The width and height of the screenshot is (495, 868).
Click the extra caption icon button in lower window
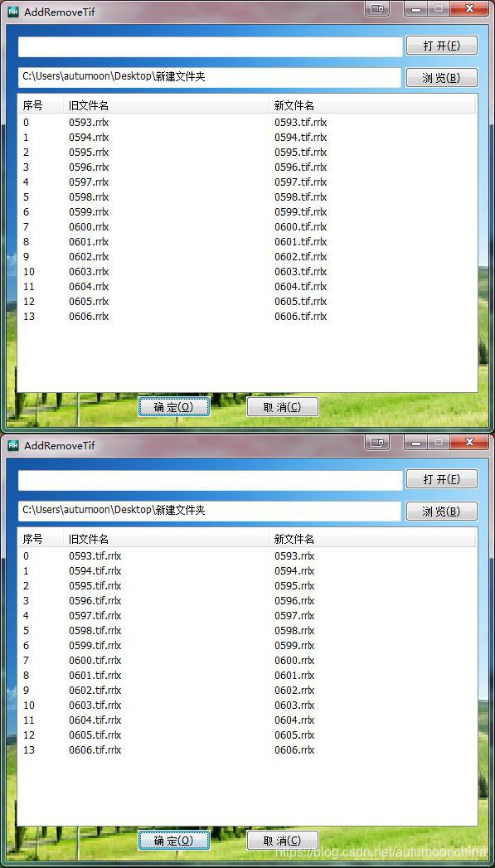[377, 442]
